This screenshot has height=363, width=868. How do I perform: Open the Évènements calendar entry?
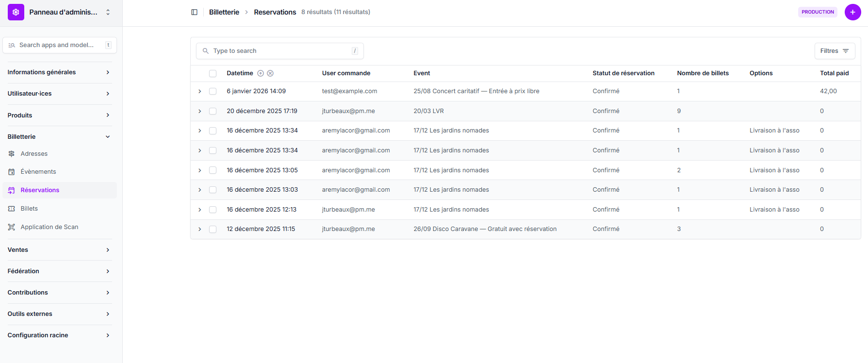38,172
